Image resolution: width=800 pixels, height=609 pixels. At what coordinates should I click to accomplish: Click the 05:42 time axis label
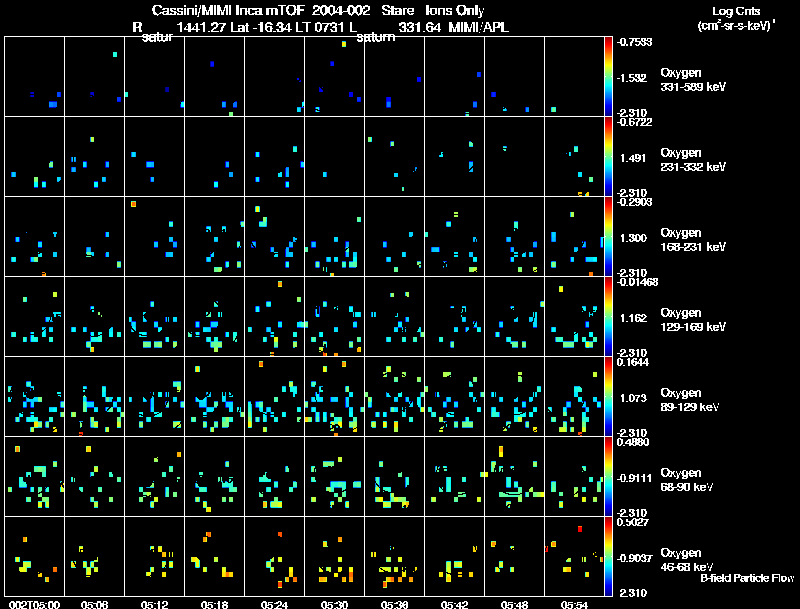pyautogui.click(x=454, y=605)
